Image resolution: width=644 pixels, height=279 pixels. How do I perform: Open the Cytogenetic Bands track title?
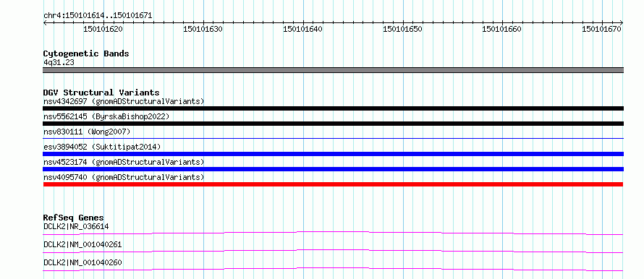tap(86, 53)
